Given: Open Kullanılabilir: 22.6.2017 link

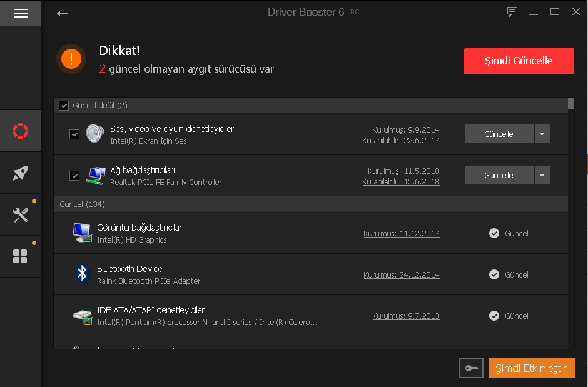Looking at the screenshot, I should click(401, 141).
